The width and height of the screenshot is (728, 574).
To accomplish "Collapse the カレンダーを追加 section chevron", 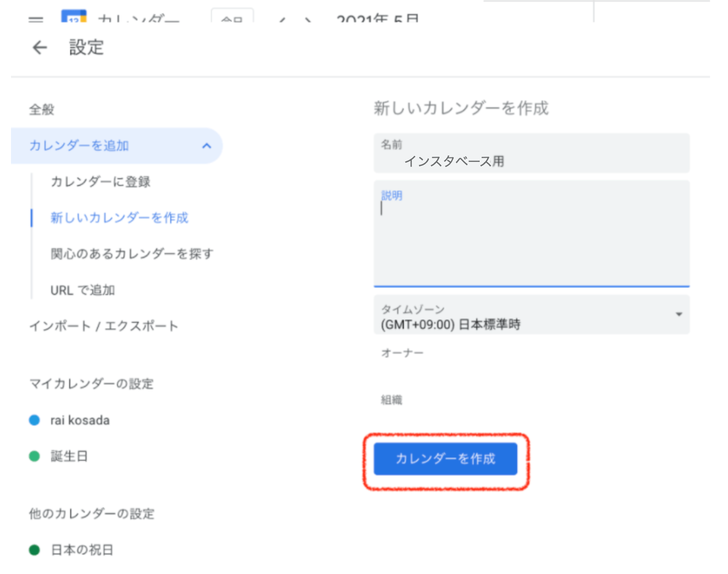I will click(207, 146).
